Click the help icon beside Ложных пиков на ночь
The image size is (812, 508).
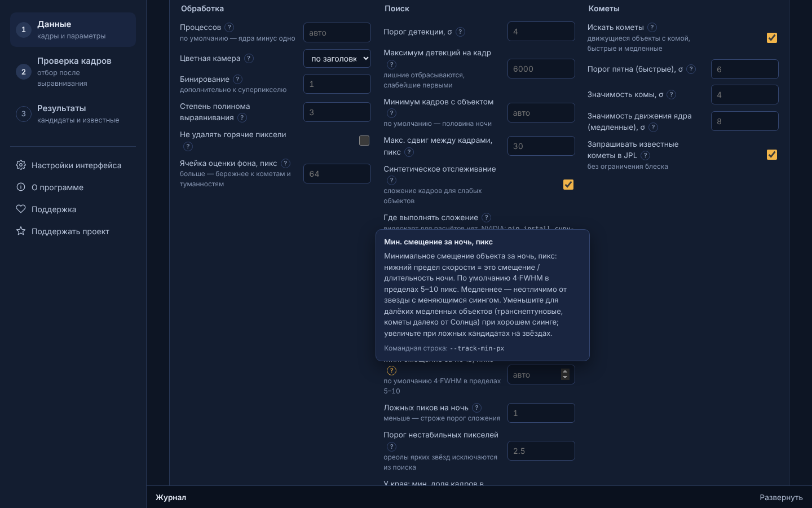(477, 408)
